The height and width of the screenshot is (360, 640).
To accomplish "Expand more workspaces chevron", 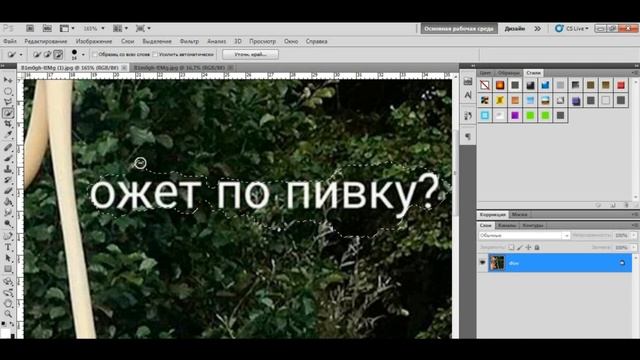I will pos(538,29).
